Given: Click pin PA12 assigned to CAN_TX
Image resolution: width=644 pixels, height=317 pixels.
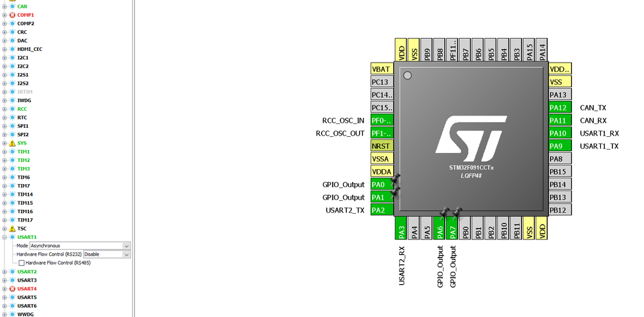Looking at the screenshot, I should tap(560, 108).
